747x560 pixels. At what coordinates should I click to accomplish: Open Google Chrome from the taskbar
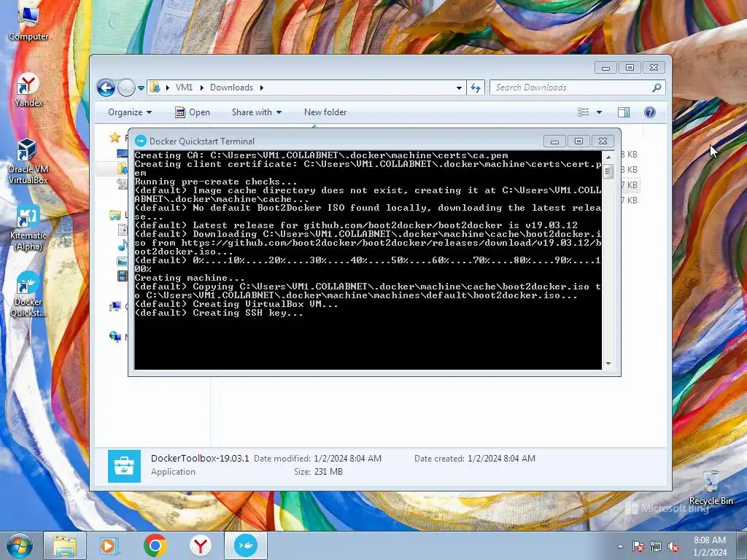click(x=155, y=545)
